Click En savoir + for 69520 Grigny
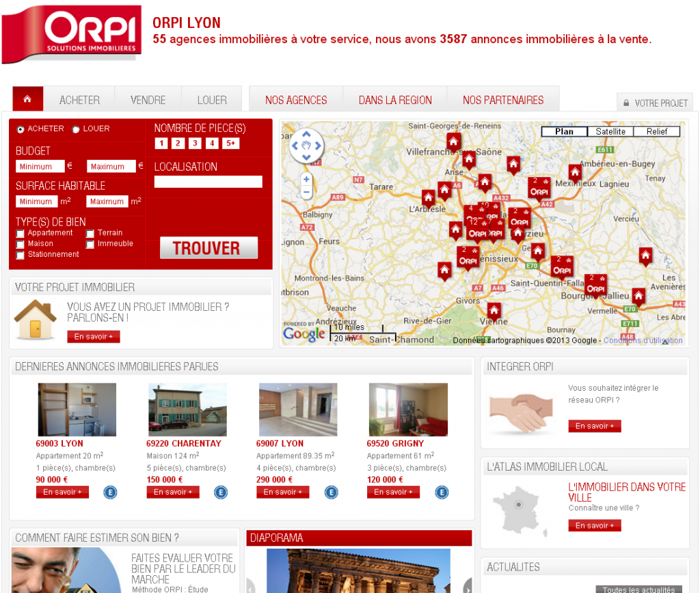This screenshot has height=593, width=700. tap(393, 492)
